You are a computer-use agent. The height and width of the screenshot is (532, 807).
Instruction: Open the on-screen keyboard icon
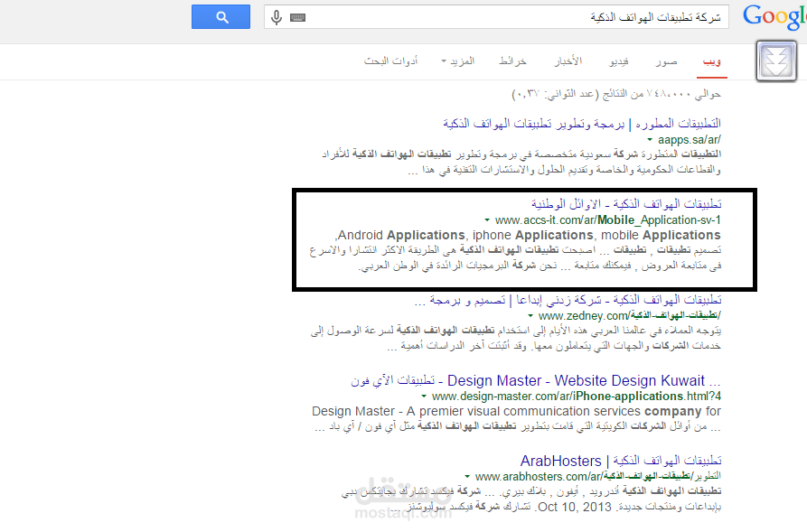(297, 17)
